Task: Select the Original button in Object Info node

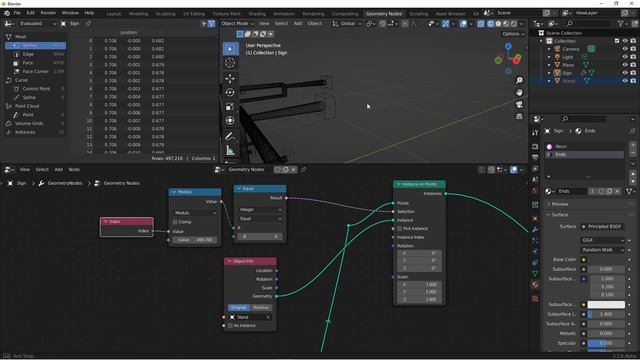Action: (238, 307)
